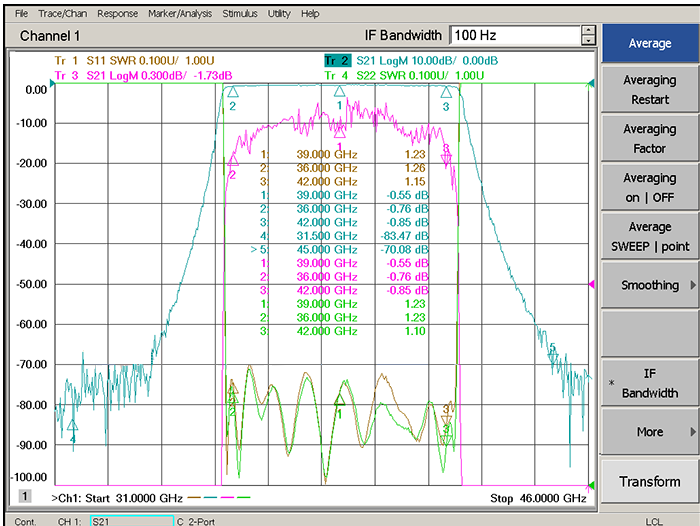
Task: Click the IF Bandwidth value field
Action: pyautogui.click(x=515, y=35)
